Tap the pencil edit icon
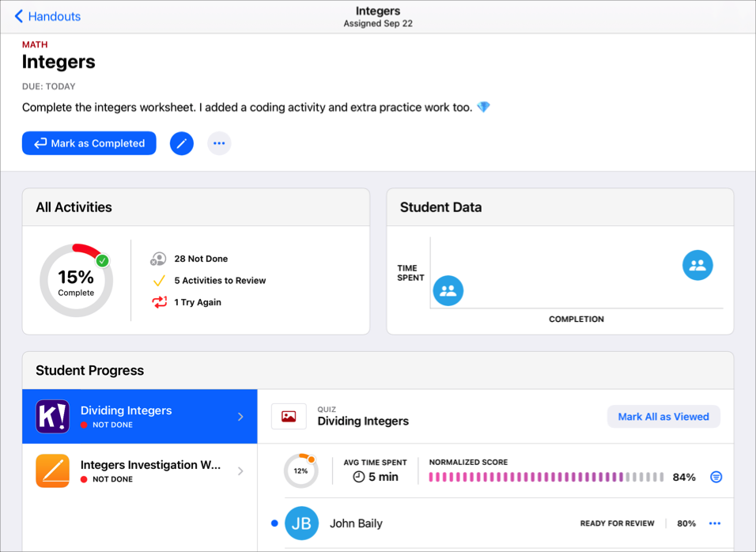Viewport: 756px width, 552px height. tap(182, 143)
